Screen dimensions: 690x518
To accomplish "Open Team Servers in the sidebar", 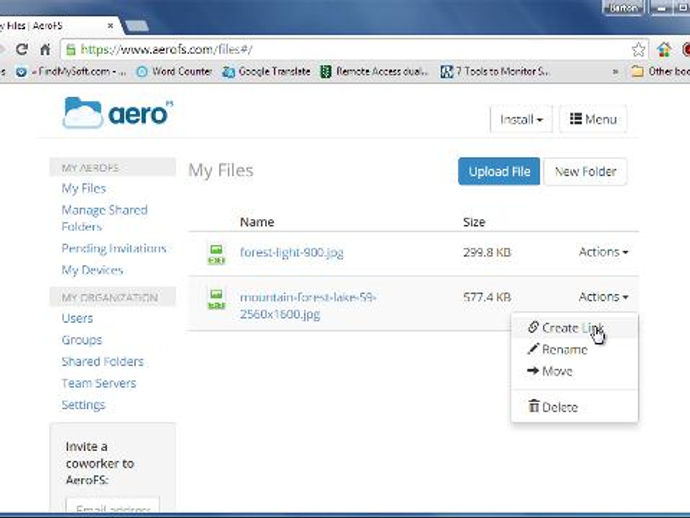I will point(99,383).
